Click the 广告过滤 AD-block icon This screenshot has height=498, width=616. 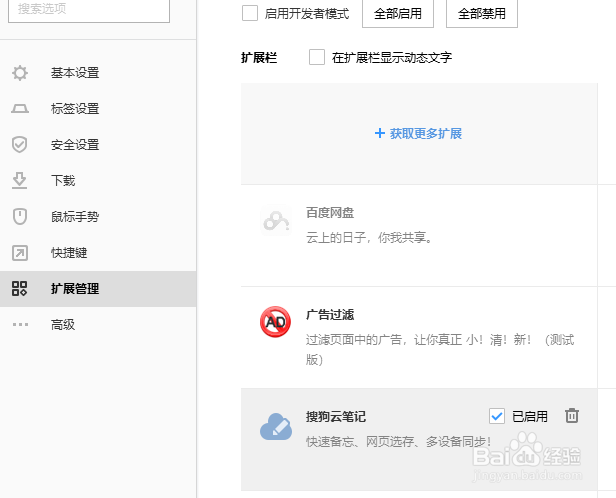(275, 322)
